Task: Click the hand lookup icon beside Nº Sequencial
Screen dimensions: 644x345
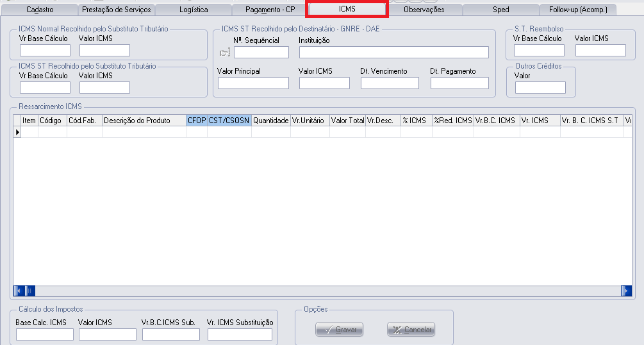Action: 224,53
